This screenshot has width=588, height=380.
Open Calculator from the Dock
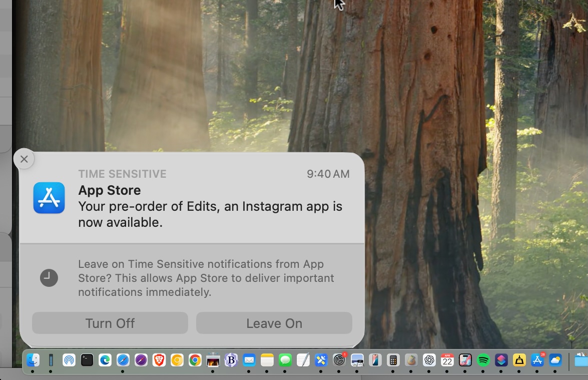(393, 360)
